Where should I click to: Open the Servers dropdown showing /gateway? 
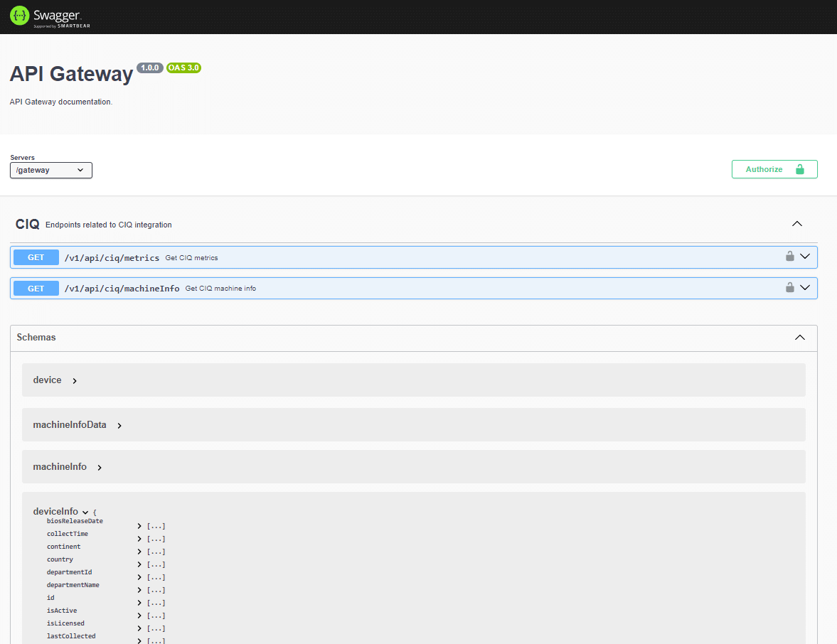point(50,170)
